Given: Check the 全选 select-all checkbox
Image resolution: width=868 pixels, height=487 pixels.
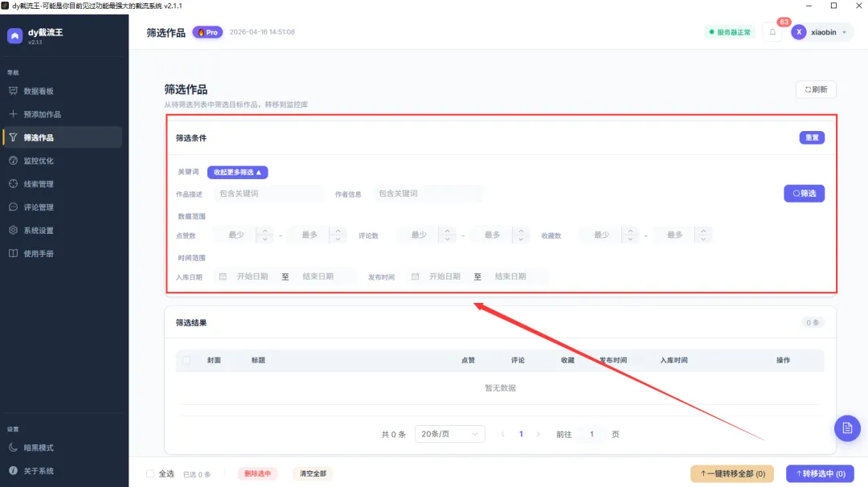Looking at the screenshot, I should point(149,473).
